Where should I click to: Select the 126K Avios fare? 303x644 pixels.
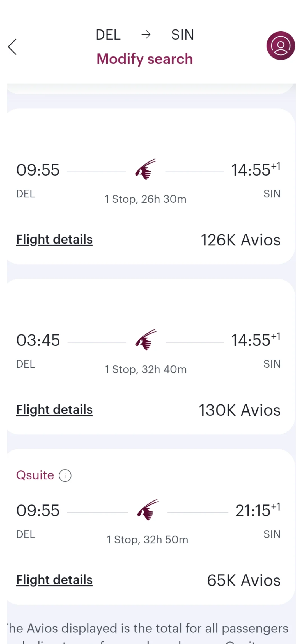(x=240, y=240)
